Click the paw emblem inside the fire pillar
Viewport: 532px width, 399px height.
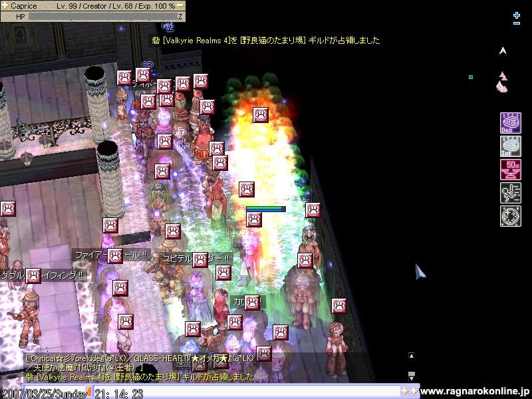coord(261,115)
